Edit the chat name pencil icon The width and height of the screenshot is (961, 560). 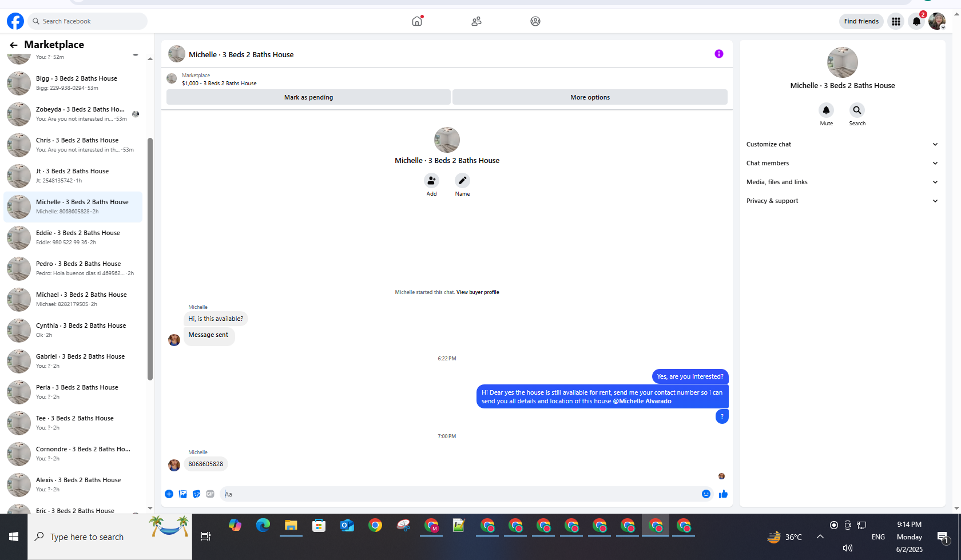pos(462,181)
